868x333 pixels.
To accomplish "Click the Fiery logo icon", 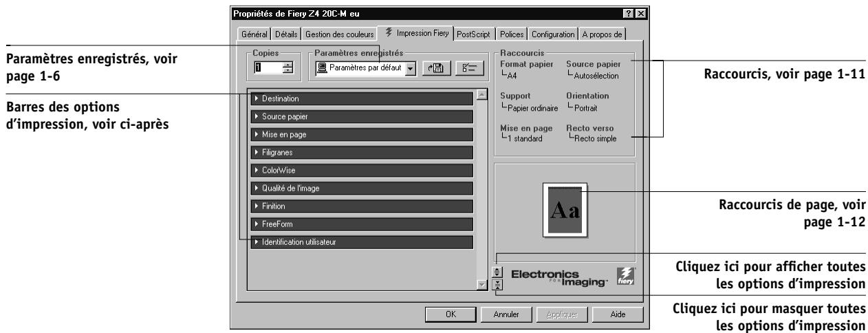I will click(625, 276).
